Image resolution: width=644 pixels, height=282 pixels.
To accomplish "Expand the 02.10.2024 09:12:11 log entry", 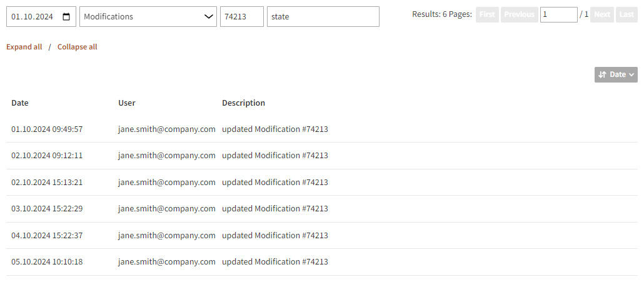I will (47, 156).
